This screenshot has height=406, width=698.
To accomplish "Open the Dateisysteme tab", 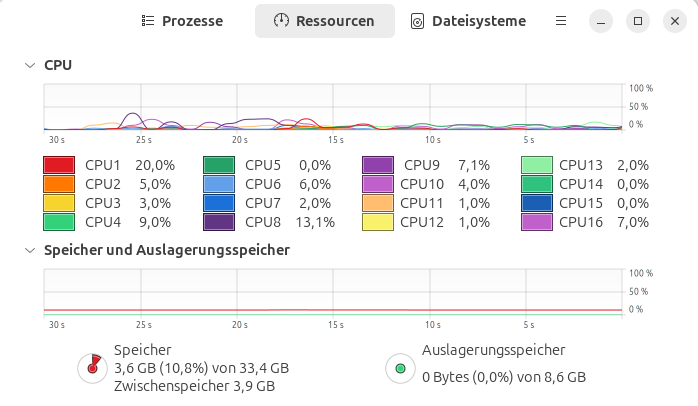I will [x=467, y=20].
